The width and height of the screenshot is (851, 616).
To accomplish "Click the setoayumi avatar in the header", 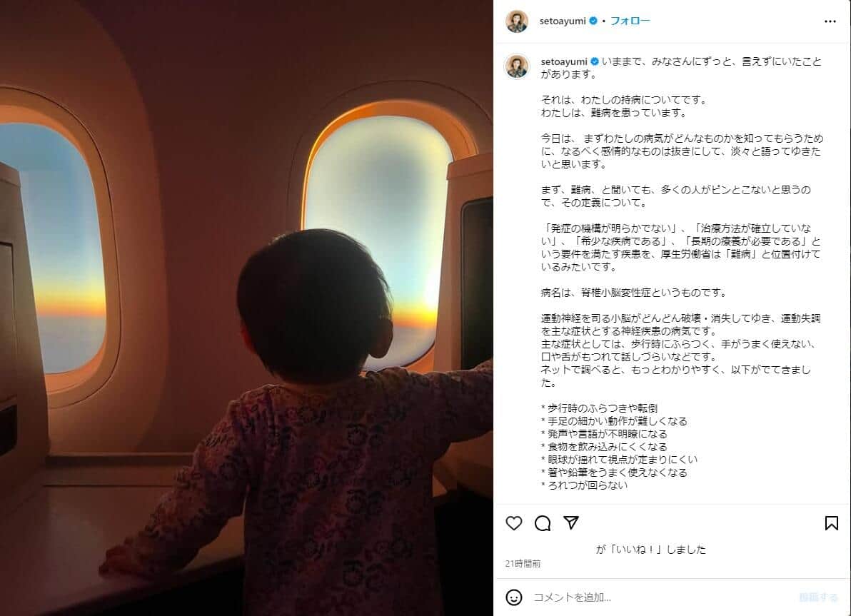I will tap(517, 21).
